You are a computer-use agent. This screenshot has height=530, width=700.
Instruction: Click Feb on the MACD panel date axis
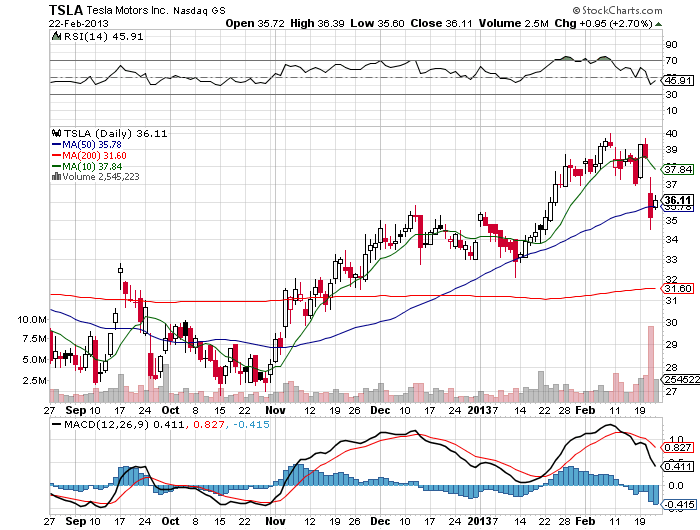coord(585,521)
